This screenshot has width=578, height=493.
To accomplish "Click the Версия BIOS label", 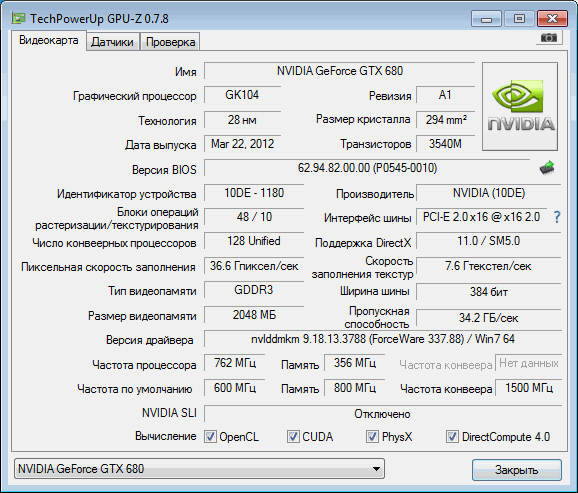I will (164, 170).
